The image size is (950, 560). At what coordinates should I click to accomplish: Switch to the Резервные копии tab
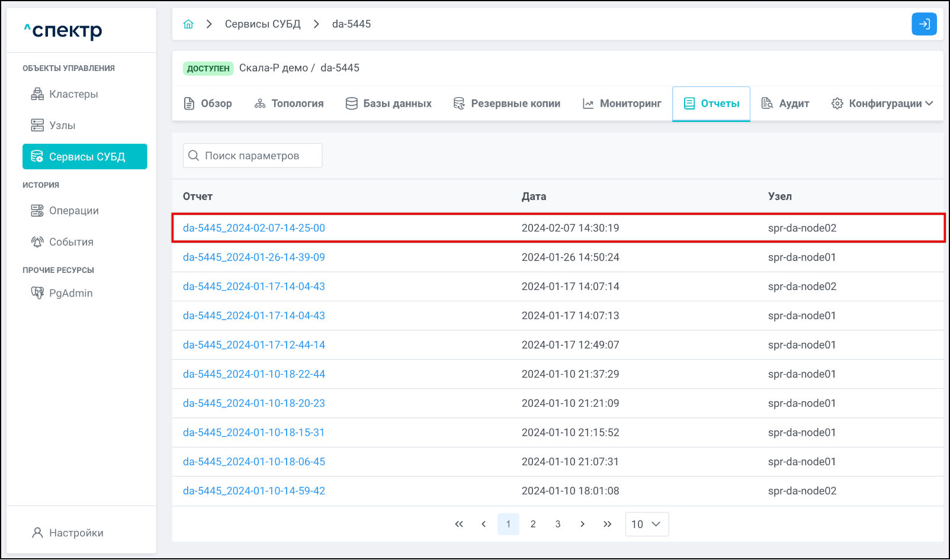click(506, 104)
